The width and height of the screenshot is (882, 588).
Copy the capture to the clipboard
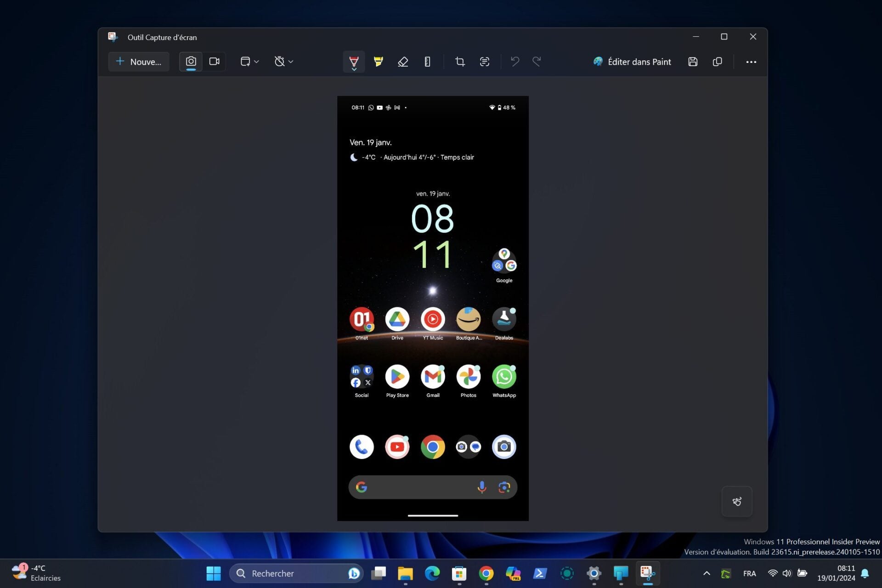pos(717,62)
